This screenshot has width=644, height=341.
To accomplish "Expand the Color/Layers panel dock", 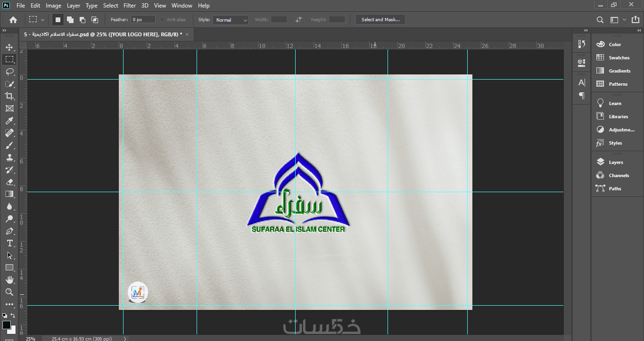I will (638, 31).
